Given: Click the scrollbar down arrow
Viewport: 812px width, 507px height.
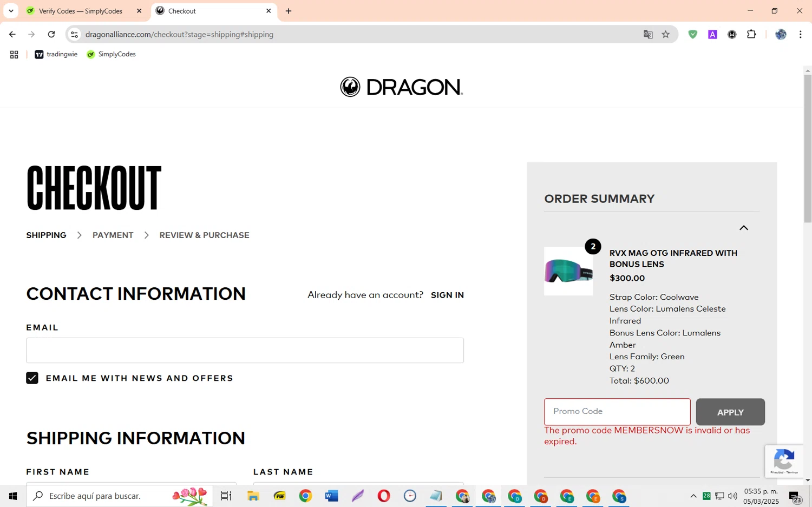Looking at the screenshot, I should 808,480.
